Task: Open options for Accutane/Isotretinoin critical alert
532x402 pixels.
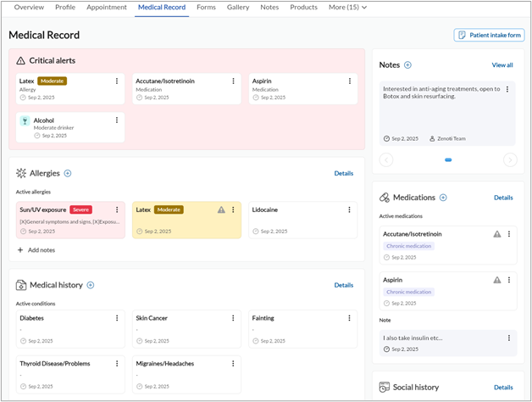Action: point(233,81)
